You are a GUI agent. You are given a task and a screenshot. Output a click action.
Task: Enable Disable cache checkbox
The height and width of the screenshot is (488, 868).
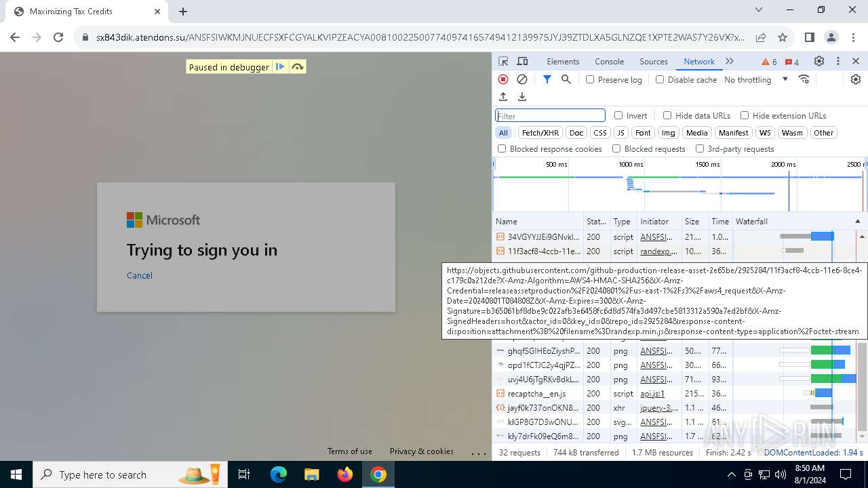(660, 79)
